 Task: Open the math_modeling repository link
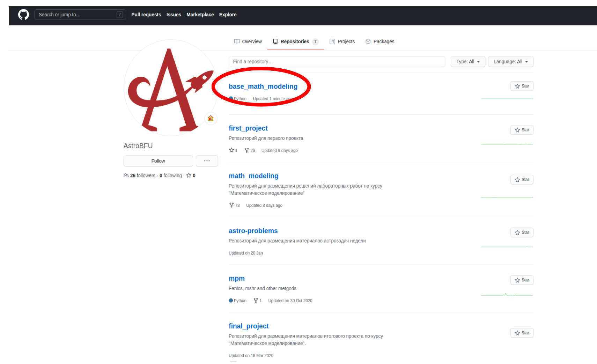point(253,176)
